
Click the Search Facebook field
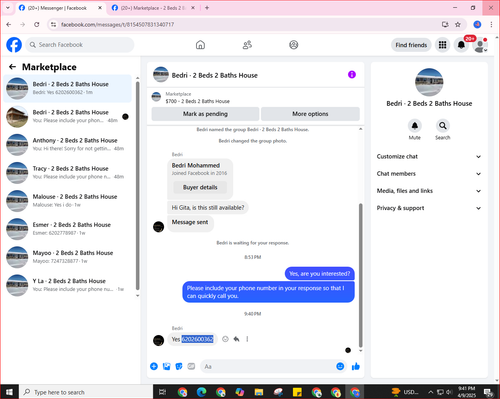tap(80, 45)
